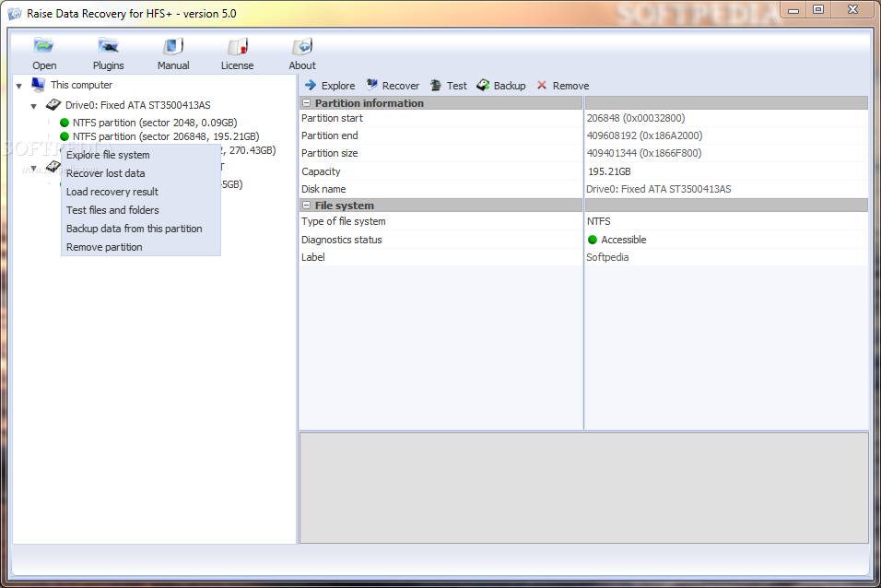Click the Test text button
881x588 pixels.
457,86
